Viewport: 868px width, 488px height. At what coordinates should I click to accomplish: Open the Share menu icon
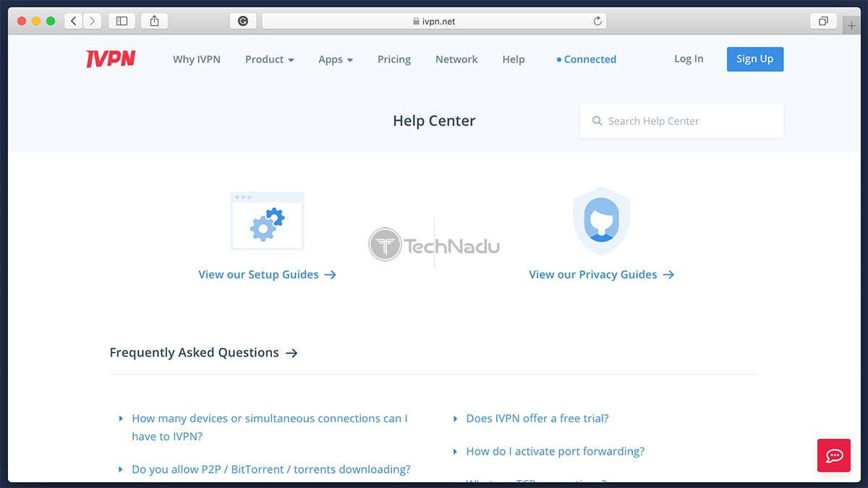click(154, 21)
